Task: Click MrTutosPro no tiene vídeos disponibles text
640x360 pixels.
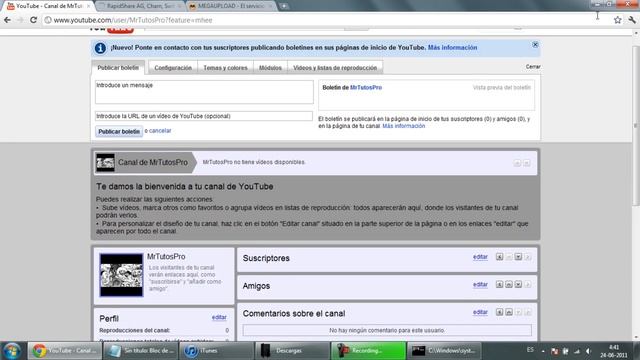Action: click(254, 162)
